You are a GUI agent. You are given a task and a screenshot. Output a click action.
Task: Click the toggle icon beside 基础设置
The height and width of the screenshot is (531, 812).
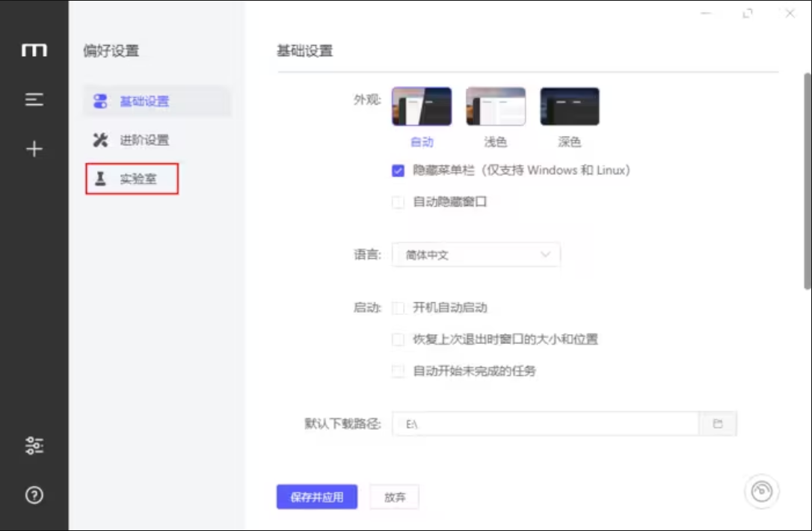100,101
